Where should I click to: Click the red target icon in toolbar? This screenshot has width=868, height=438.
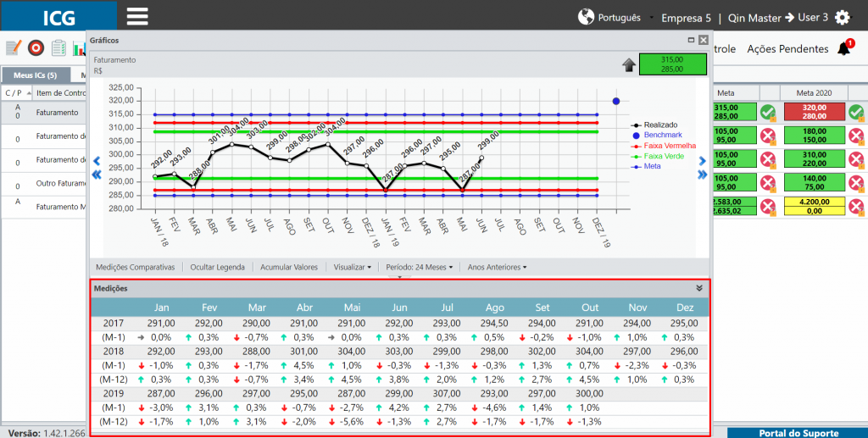coord(36,47)
